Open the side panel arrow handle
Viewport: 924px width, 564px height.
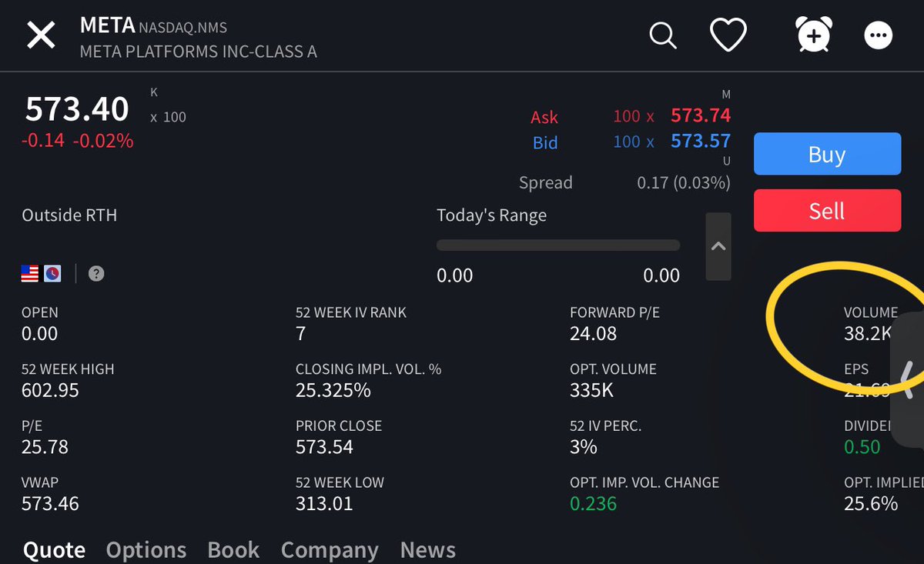pyautogui.click(x=909, y=379)
